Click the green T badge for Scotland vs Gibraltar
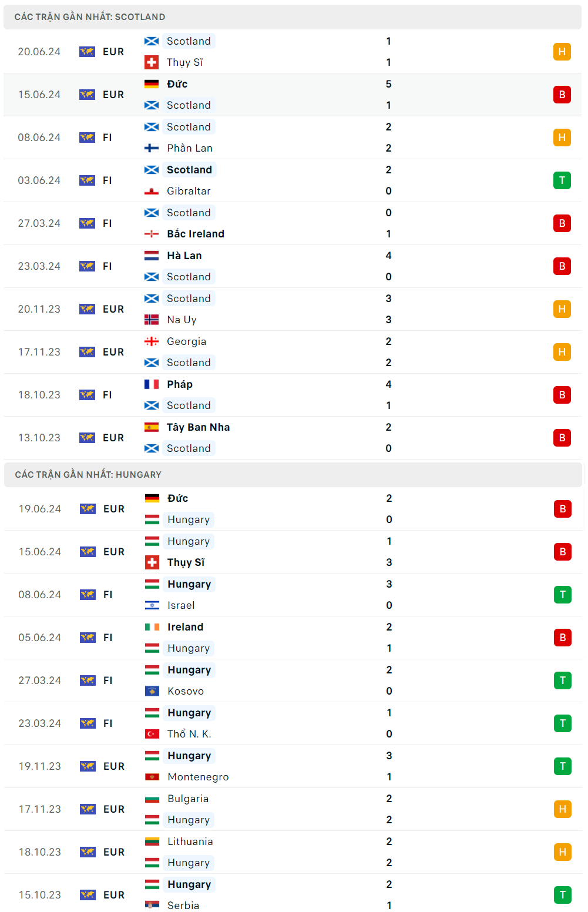Screen dimensions: 588x912 coord(562,180)
